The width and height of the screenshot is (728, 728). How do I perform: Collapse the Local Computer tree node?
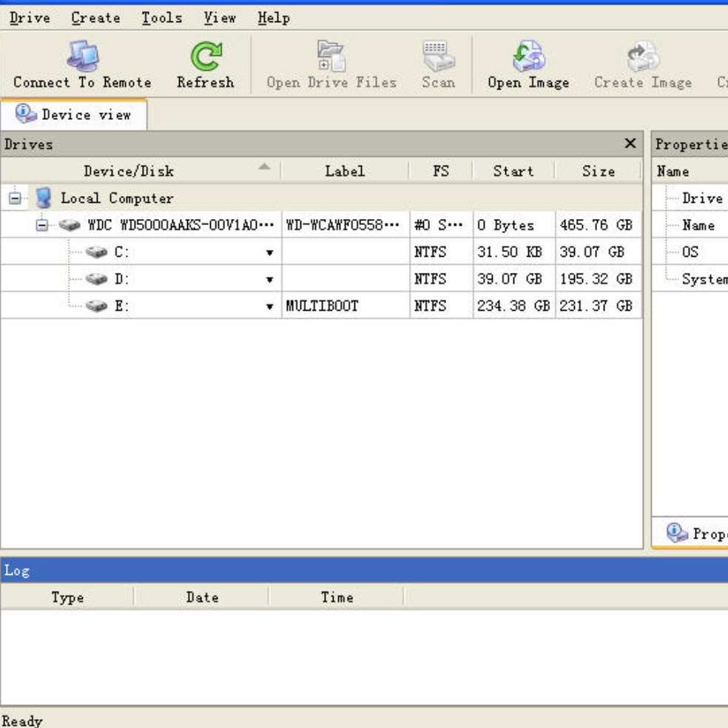(15, 198)
